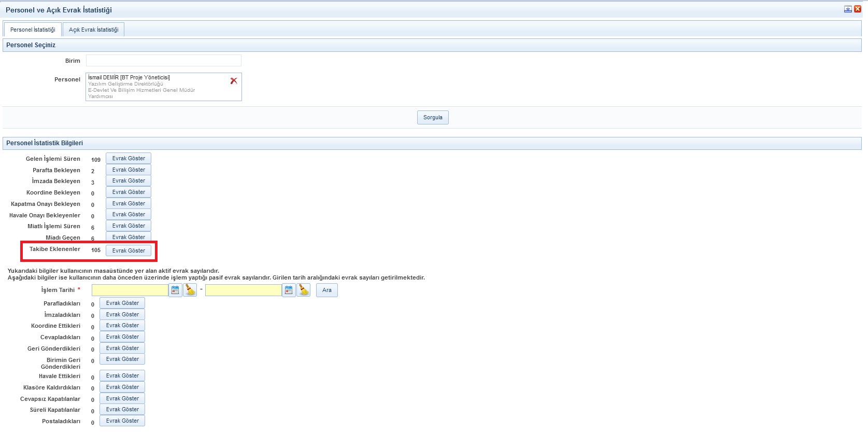Image resolution: width=868 pixels, height=432 pixels.
Task: Focus the end date İşlem Tarihi field
Action: (x=243, y=290)
